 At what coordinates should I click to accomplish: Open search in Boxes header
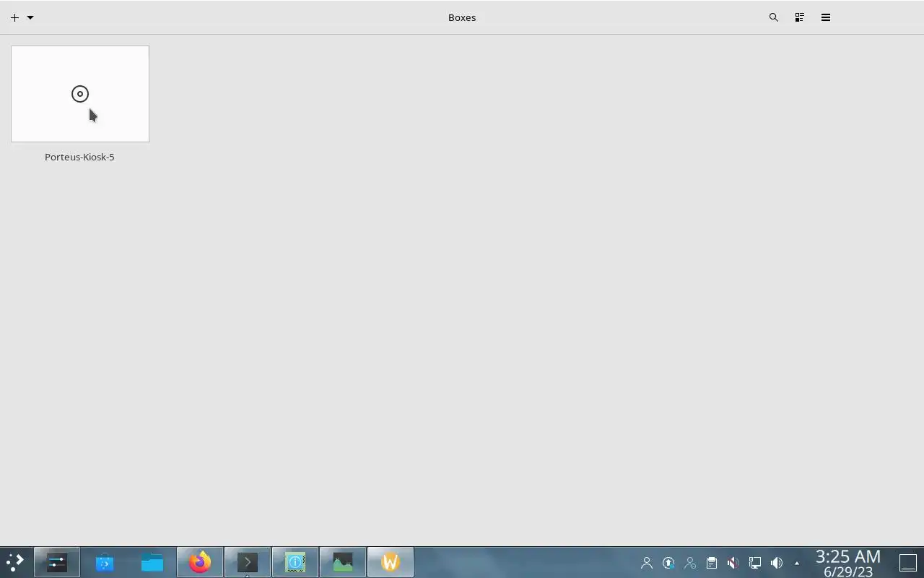click(x=774, y=17)
